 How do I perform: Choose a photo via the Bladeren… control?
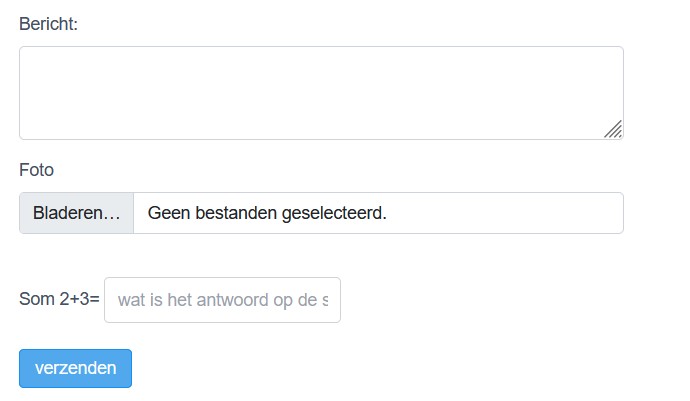[77, 213]
